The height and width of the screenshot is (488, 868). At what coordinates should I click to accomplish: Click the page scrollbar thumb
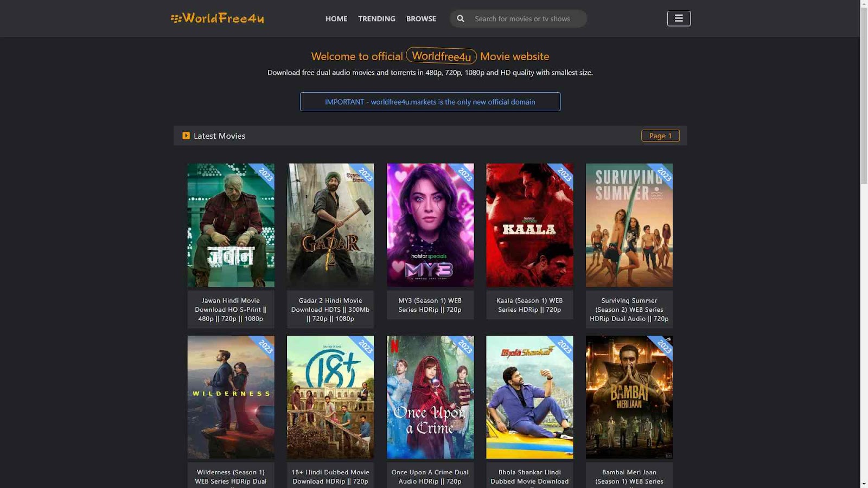(864, 96)
